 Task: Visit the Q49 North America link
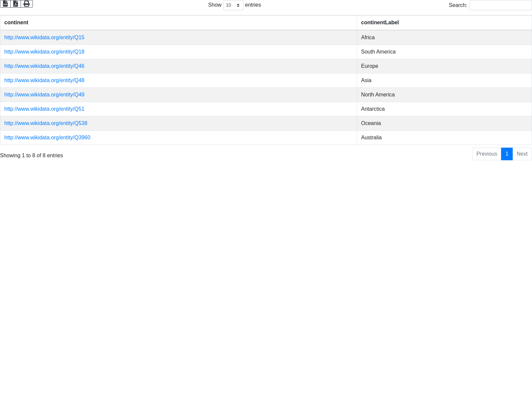point(44,95)
